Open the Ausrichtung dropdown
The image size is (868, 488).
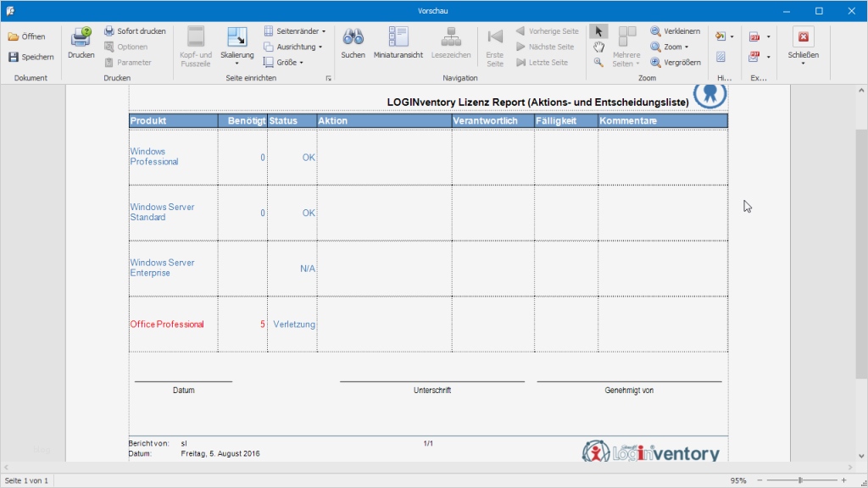[292, 47]
